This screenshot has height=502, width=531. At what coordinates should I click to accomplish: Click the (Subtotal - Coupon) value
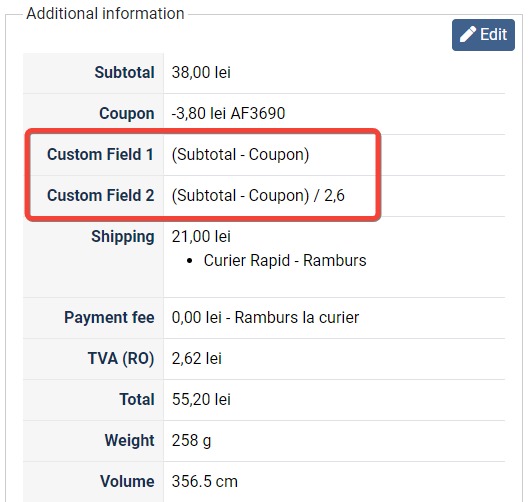tap(240, 155)
